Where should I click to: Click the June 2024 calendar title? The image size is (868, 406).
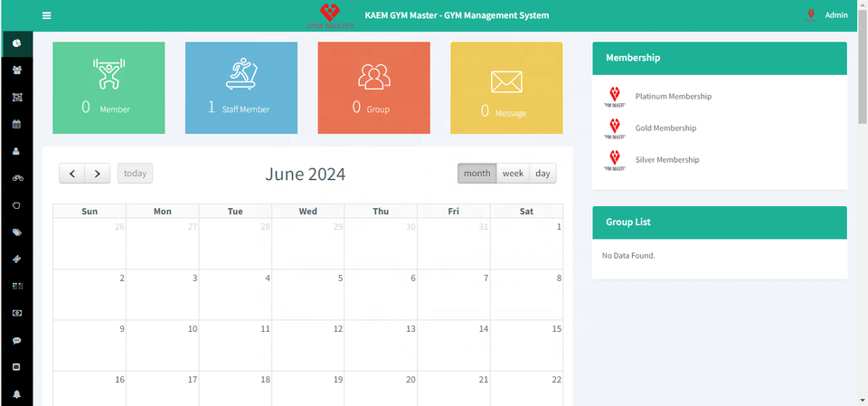305,174
